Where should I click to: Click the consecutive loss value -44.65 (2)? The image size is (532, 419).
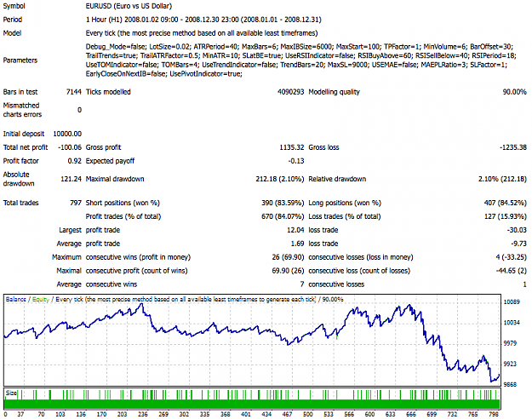coord(512,271)
